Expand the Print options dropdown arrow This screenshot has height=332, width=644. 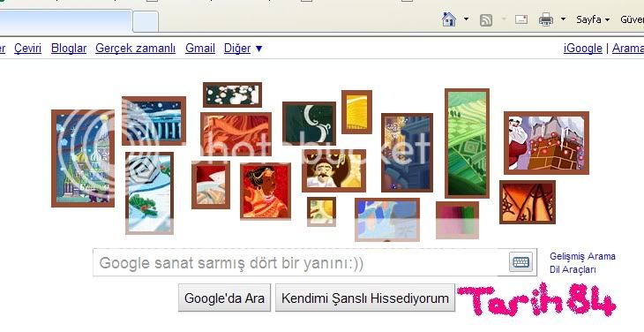point(563,19)
